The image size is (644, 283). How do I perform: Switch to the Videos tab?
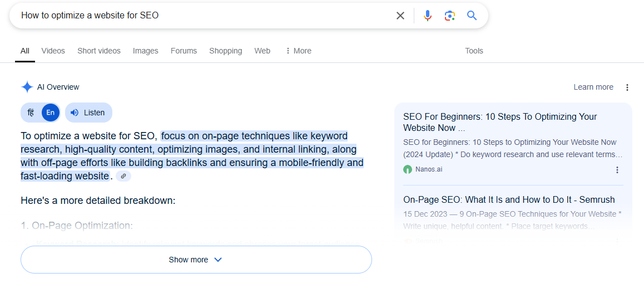pyautogui.click(x=53, y=51)
